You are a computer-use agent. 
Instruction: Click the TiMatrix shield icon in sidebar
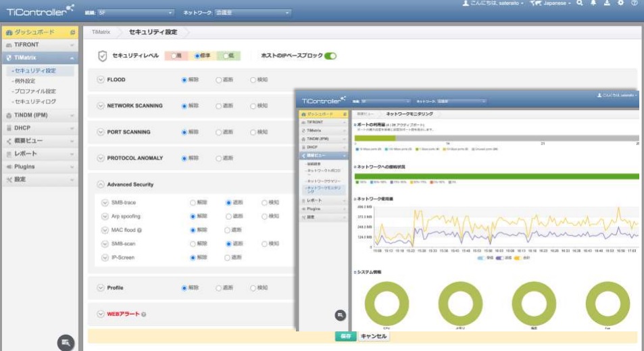pyautogui.click(x=9, y=57)
